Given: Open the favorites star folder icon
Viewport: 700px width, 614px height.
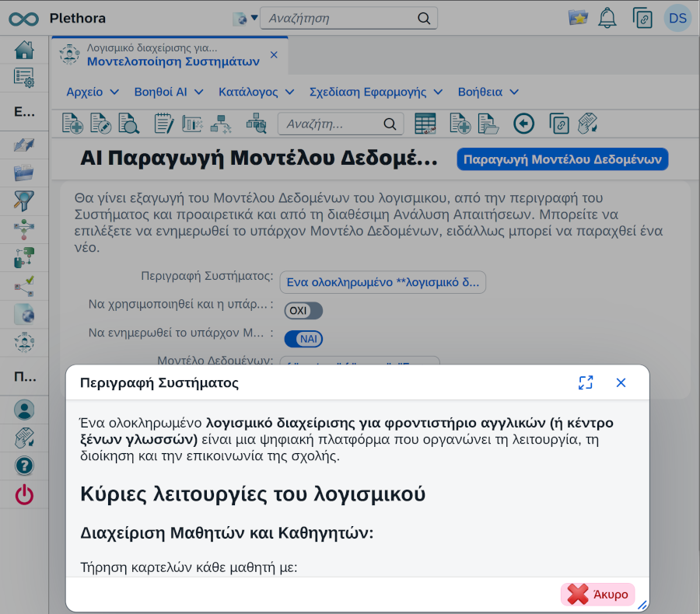Looking at the screenshot, I should (x=578, y=19).
